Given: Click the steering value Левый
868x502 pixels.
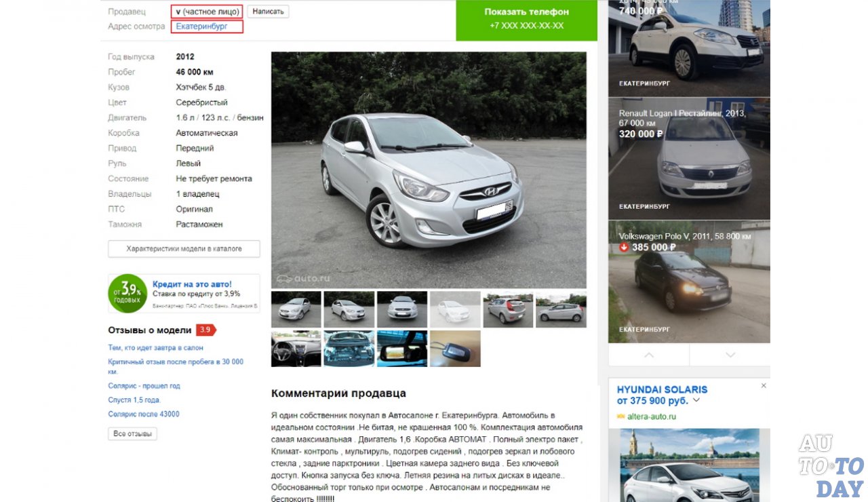Looking at the screenshot, I should (x=189, y=163).
